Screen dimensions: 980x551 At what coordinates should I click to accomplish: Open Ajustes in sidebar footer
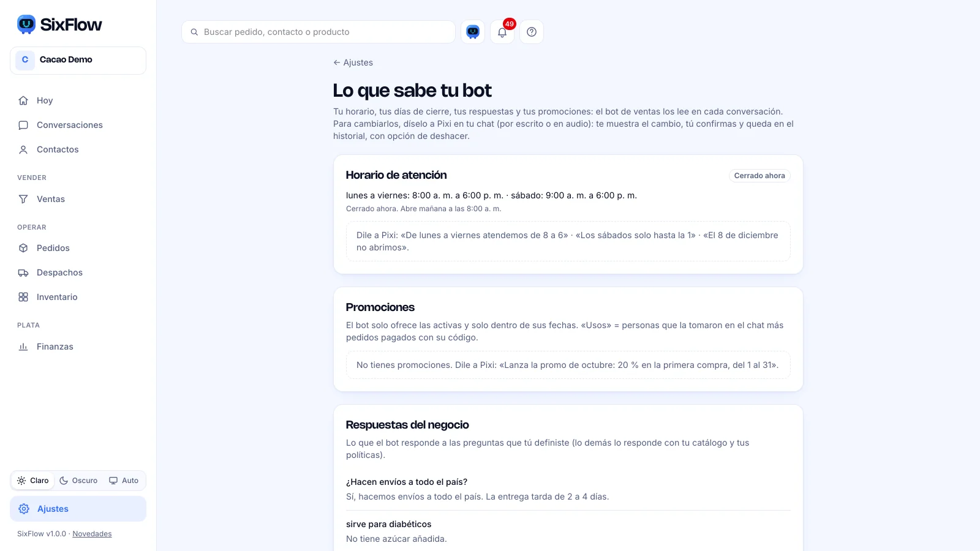click(x=78, y=509)
